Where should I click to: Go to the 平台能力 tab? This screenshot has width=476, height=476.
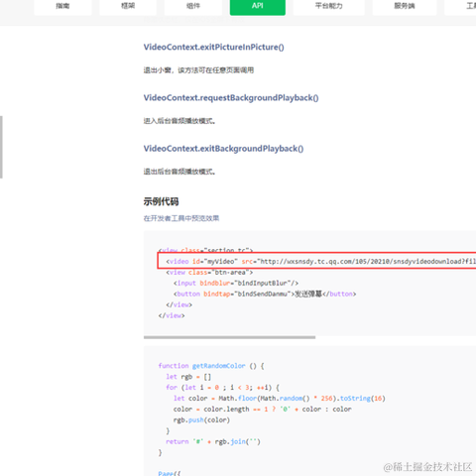tap(329, 6)
